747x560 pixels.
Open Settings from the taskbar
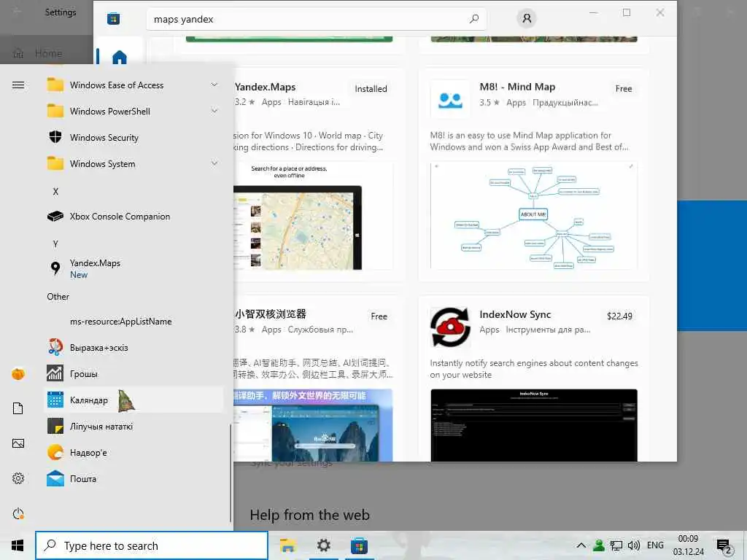[323, 545]
